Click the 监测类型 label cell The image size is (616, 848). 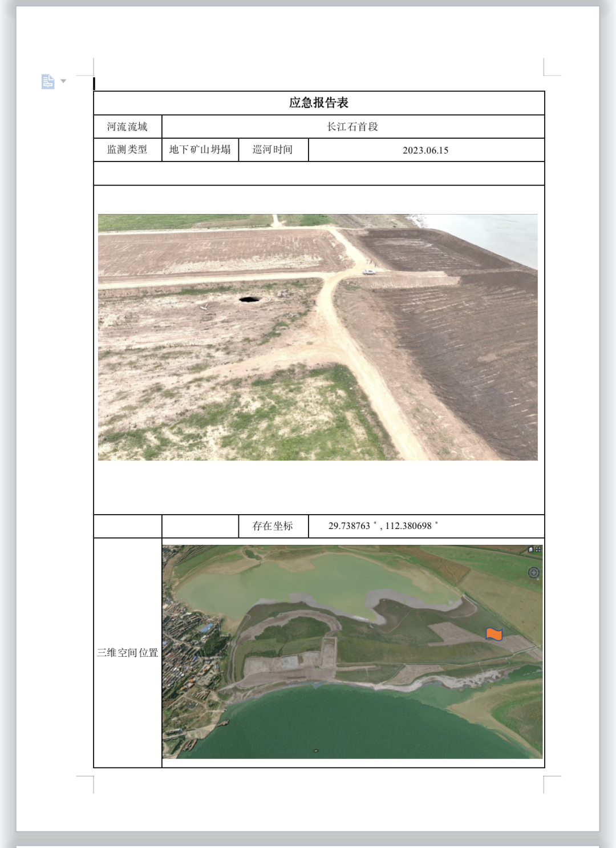point(127,150)
